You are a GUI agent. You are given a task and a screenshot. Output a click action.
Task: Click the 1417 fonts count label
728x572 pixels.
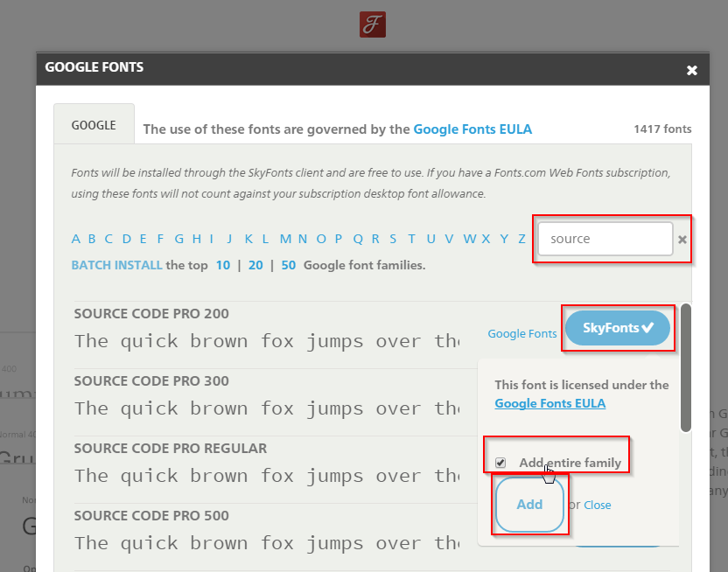point(662,129)
